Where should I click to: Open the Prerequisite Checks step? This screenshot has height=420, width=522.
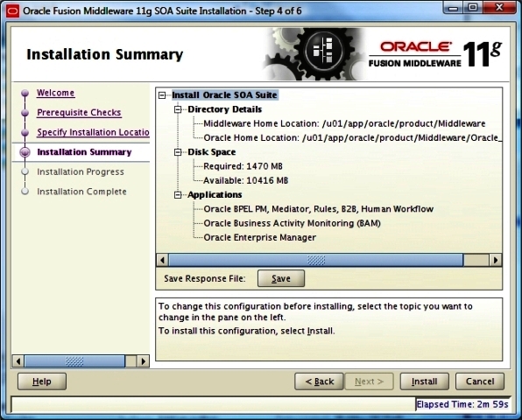pos(79,112)
